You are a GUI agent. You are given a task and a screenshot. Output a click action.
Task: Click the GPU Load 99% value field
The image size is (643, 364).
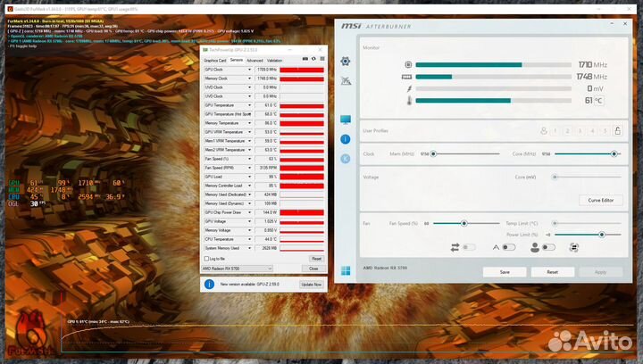pyautogui.click(x=266, y=177)
